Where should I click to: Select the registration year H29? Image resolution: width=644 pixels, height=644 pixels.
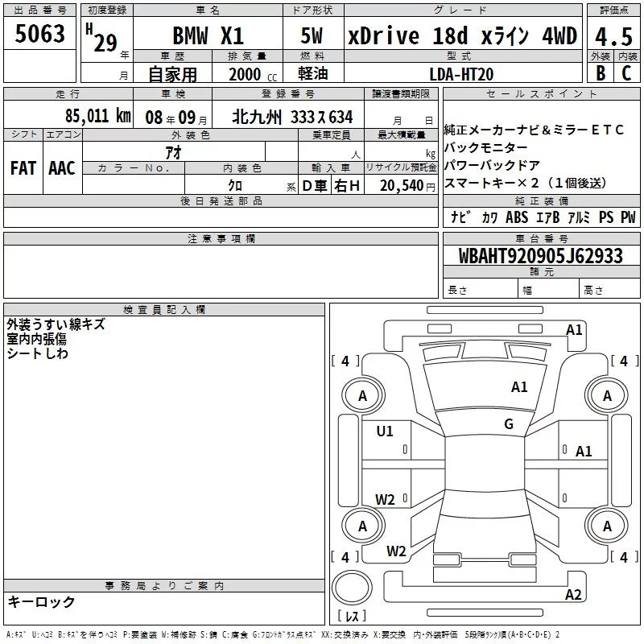(x=101, y=38)
